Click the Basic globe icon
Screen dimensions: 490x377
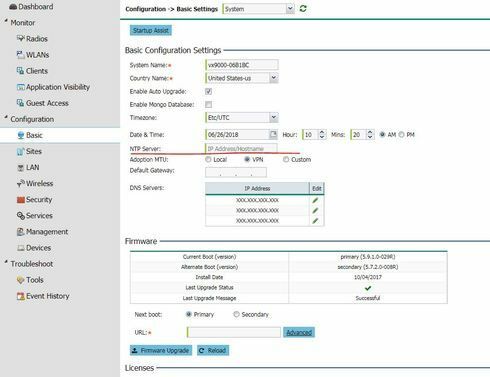click(21, 135)
